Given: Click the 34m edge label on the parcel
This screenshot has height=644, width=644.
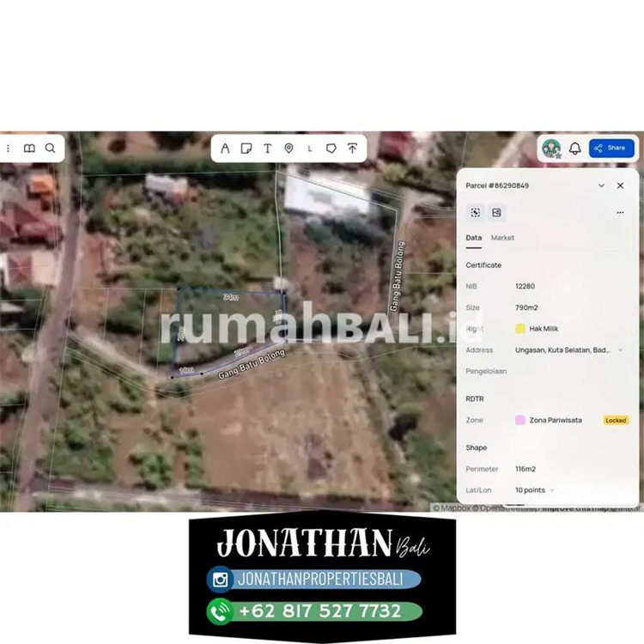Looking at the screenshot, I should 230,297.
